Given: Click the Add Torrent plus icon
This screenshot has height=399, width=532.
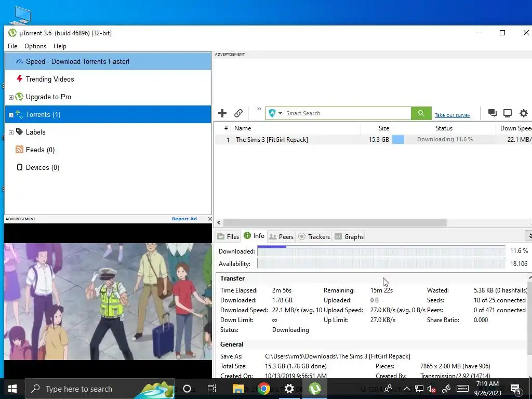Looking at the screenshot, I should pos(222,113).
